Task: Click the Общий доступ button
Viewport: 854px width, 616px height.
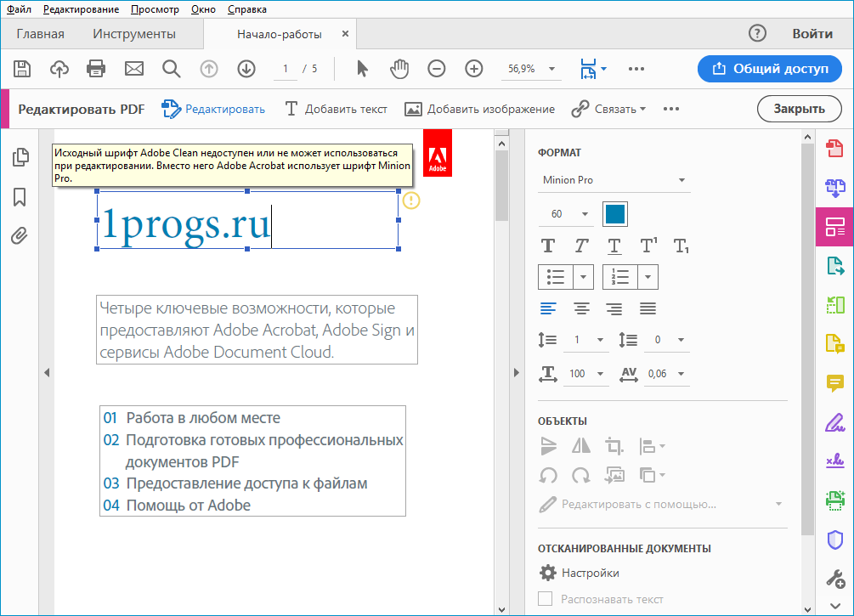Action: (770, 69)
